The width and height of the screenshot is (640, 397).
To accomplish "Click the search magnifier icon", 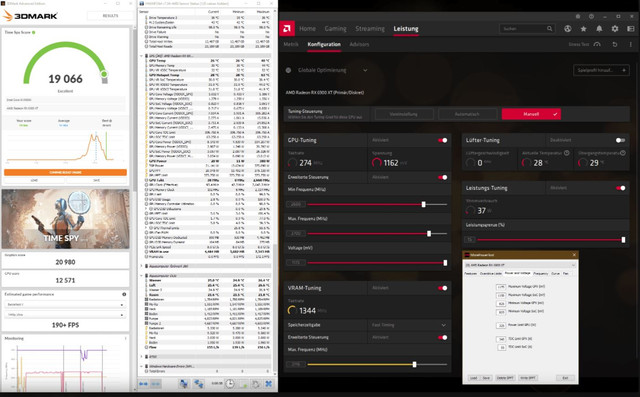I will click(x=549, y=29).
